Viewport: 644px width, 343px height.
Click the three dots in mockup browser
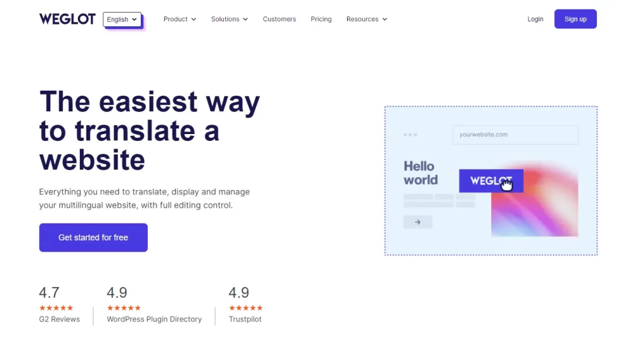(410, 135)
